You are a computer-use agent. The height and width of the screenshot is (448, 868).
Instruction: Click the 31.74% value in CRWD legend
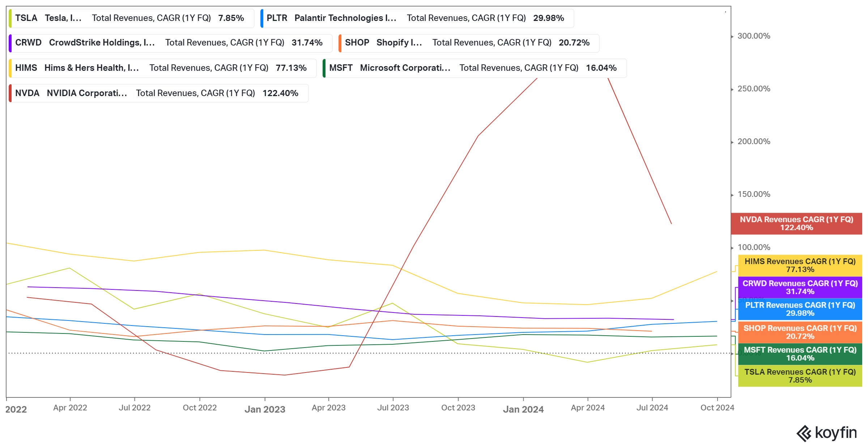[307, 43]
